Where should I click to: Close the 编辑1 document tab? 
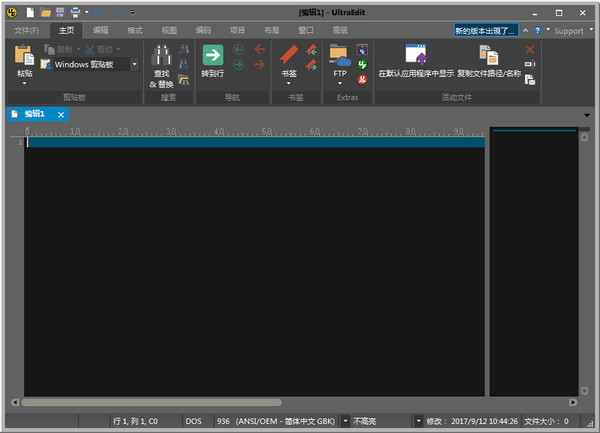61,115
